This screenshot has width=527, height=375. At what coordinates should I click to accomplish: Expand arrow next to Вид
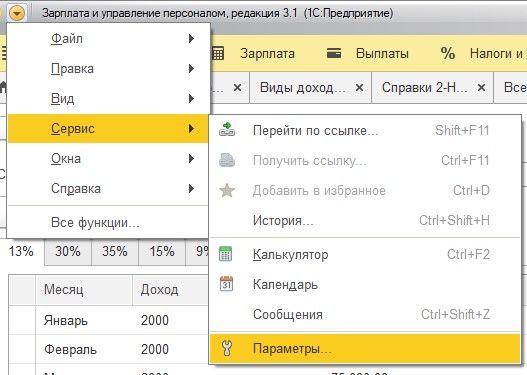coord(191,98)
